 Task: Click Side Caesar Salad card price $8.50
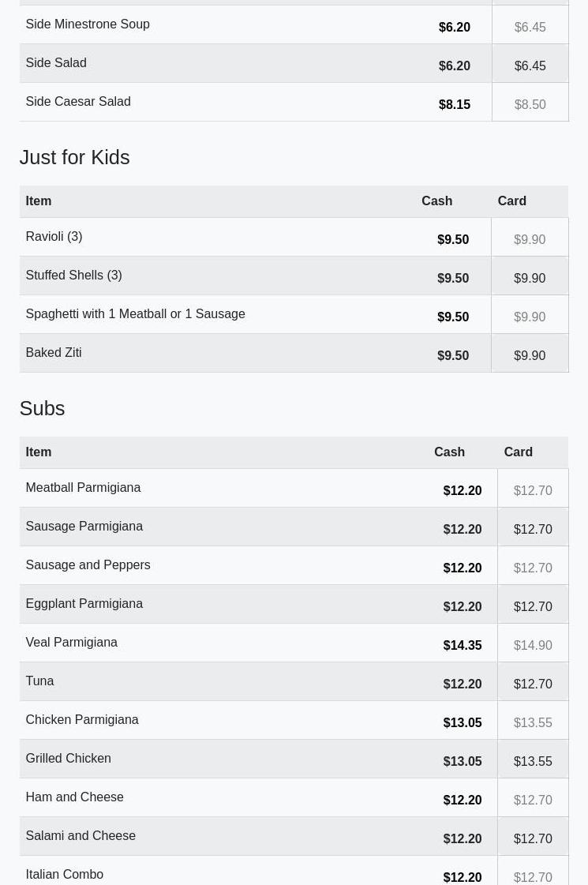point(530,104)
